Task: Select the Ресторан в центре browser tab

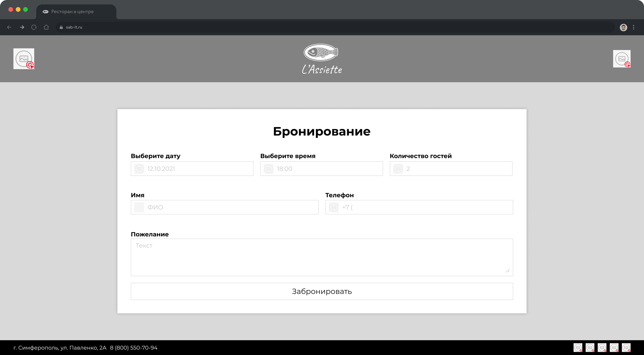Action: pyautogui.click(x=72, y=12)
